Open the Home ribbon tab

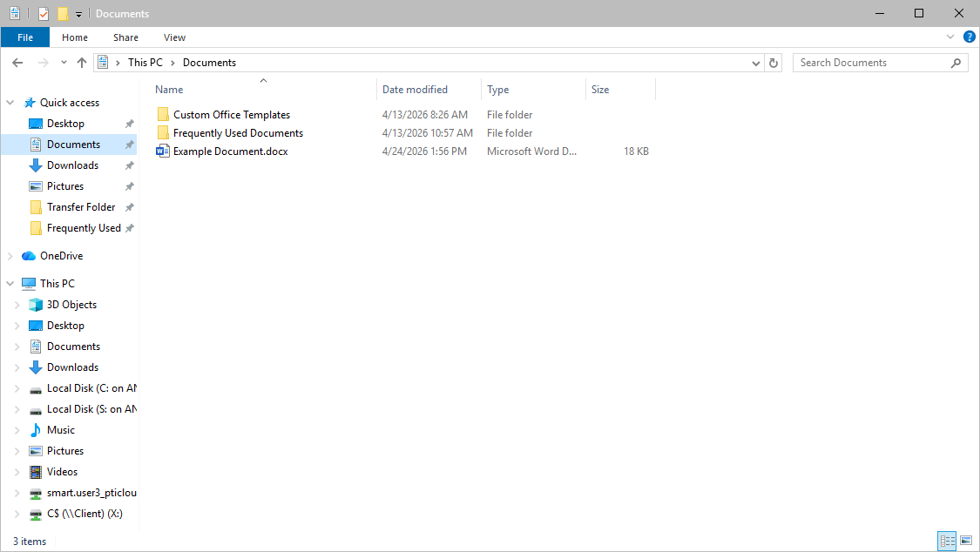75,37
